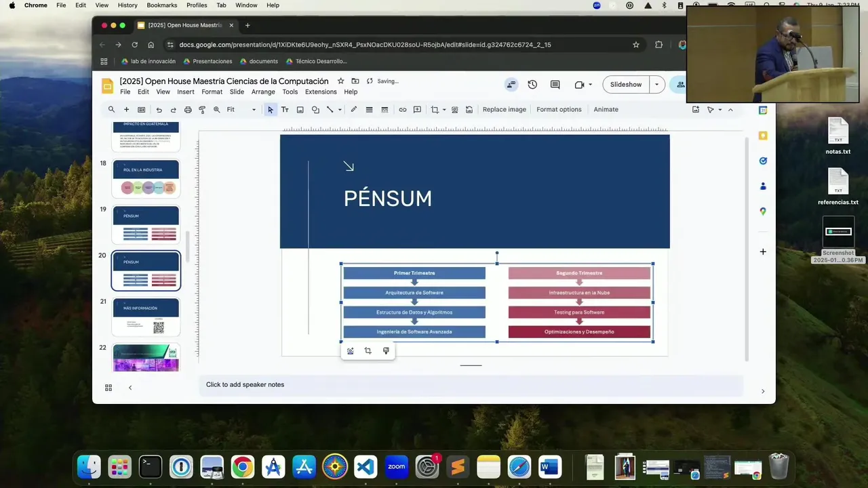Click the Animate button
868x488 pixels.
tap(606, 109)
